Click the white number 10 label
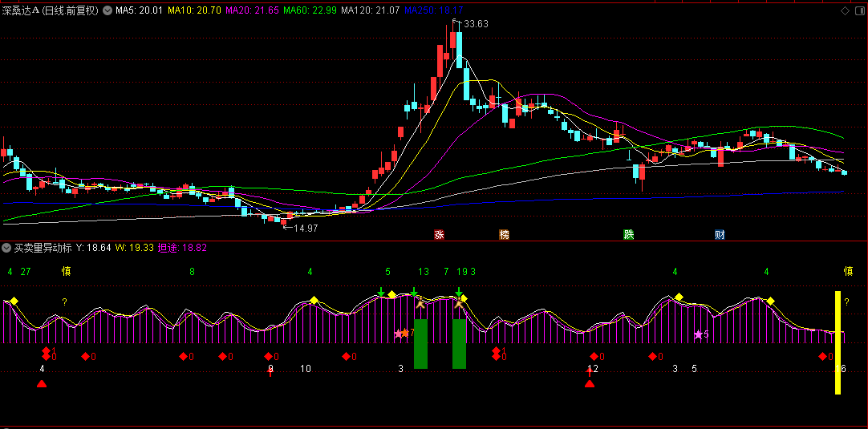 point(306,368)
